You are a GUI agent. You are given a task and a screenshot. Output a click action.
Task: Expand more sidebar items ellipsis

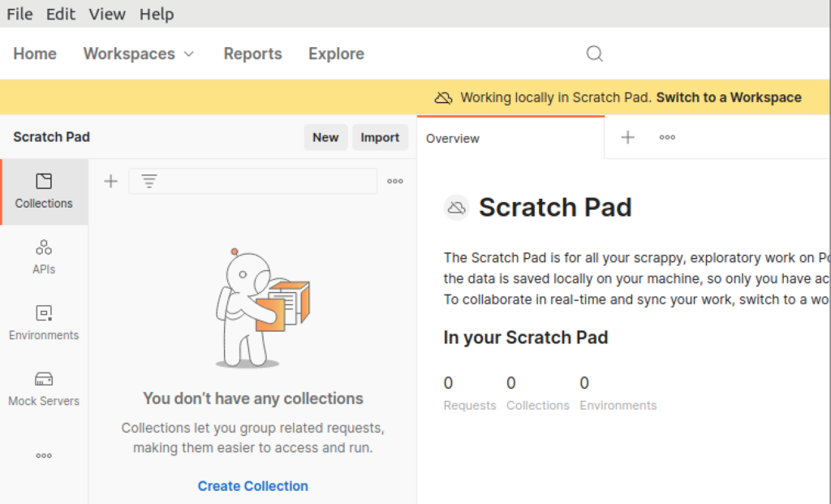44,455
